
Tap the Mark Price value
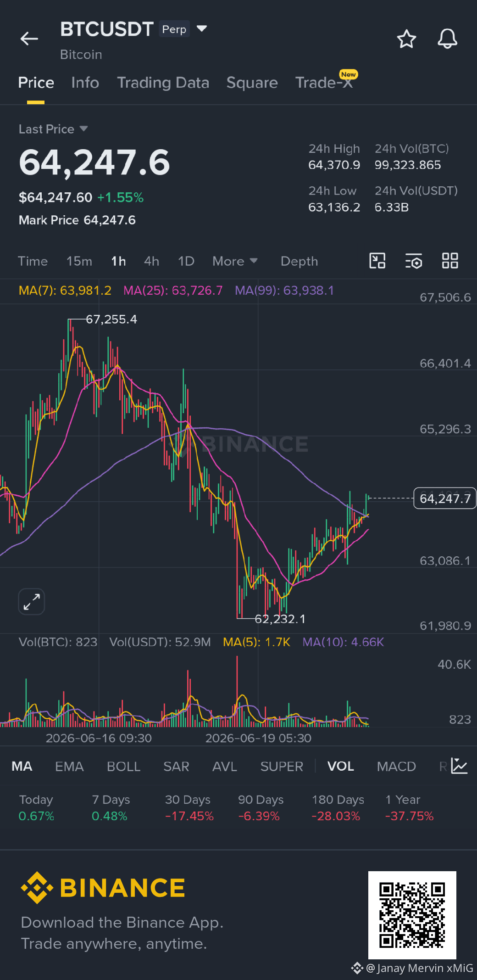tap(110, 220)
